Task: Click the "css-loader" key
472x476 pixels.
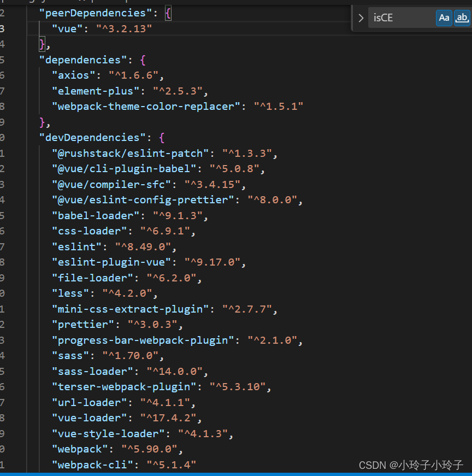Action: coord(89,231)
